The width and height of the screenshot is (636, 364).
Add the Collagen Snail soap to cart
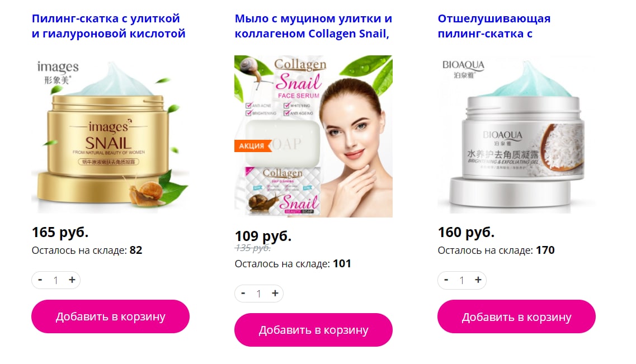point(314,330)
